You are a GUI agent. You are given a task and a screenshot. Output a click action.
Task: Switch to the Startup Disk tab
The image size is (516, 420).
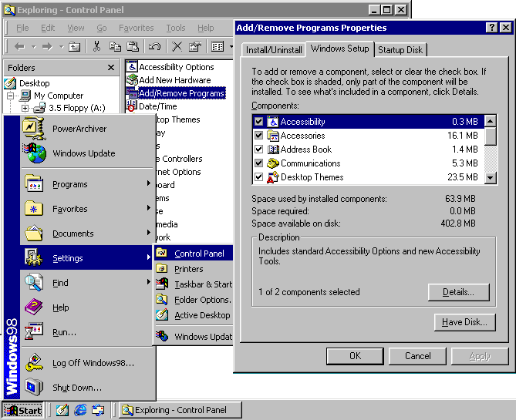point(400,50)
